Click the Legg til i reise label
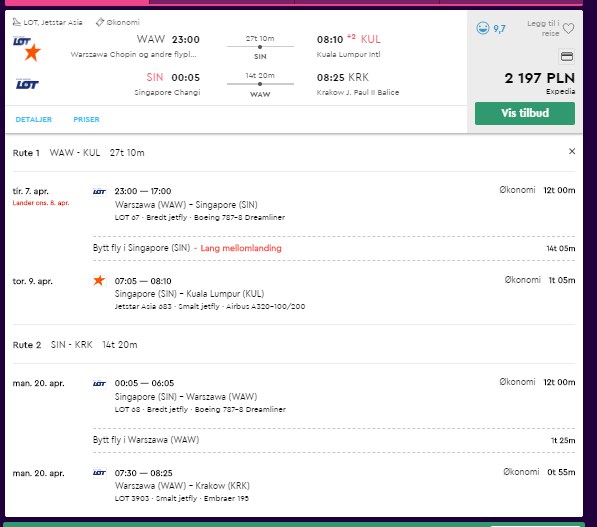Viewport: 597px width, 527px height. click(x=543, y=29)
